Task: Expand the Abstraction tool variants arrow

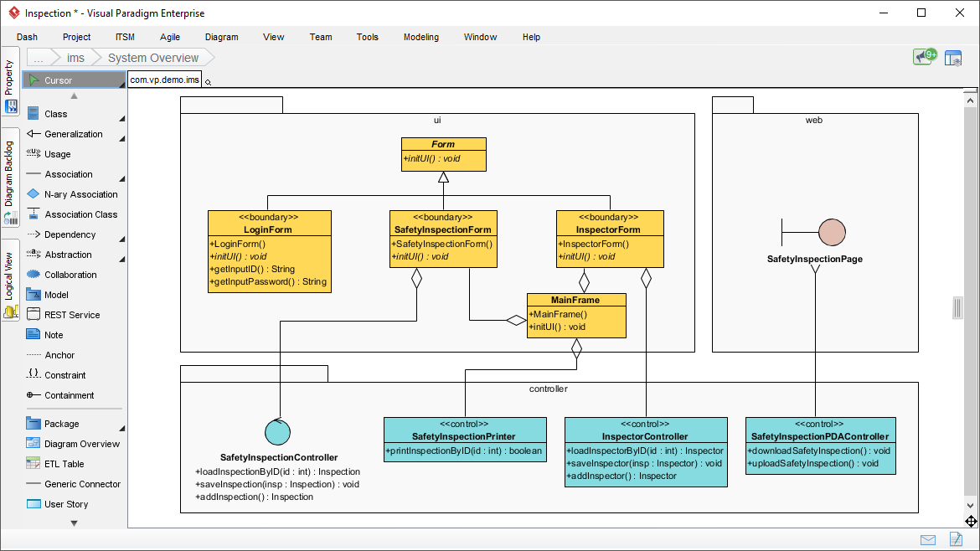Action: 122,259
